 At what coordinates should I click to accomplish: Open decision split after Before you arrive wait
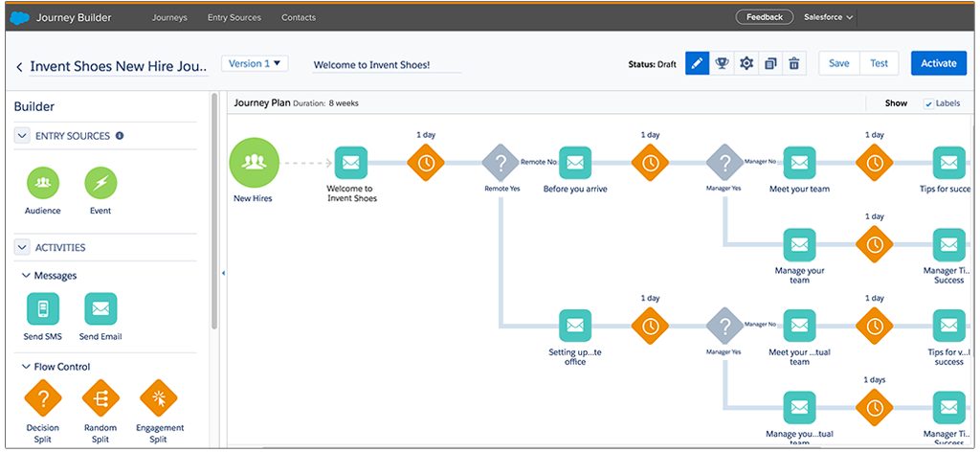pyautogui.click(x=725, y=163)
